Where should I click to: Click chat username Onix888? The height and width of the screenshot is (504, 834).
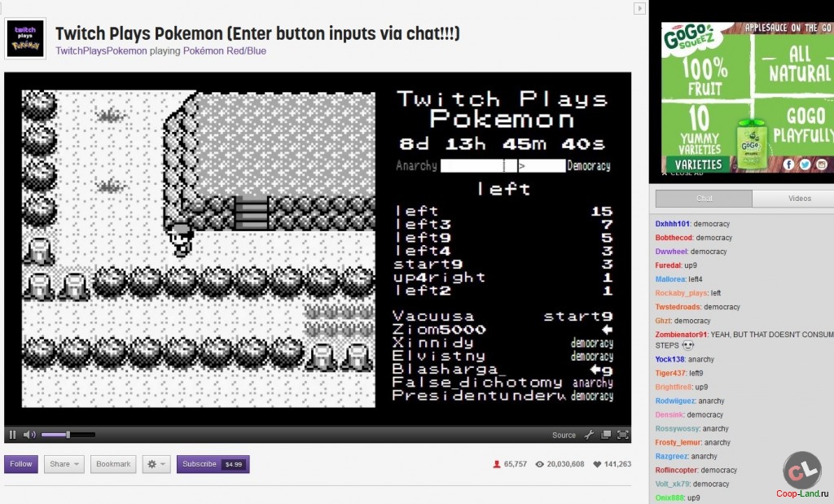click(670, 497)
